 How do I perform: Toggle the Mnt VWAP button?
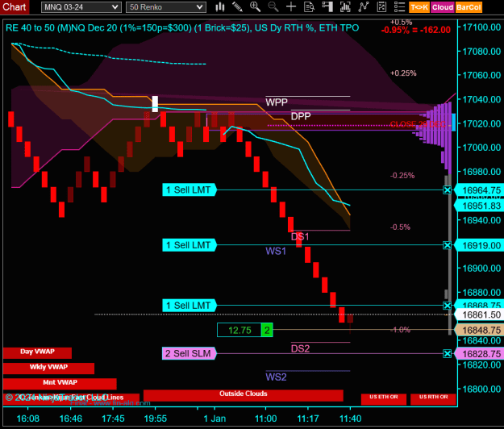pos(60,383)
